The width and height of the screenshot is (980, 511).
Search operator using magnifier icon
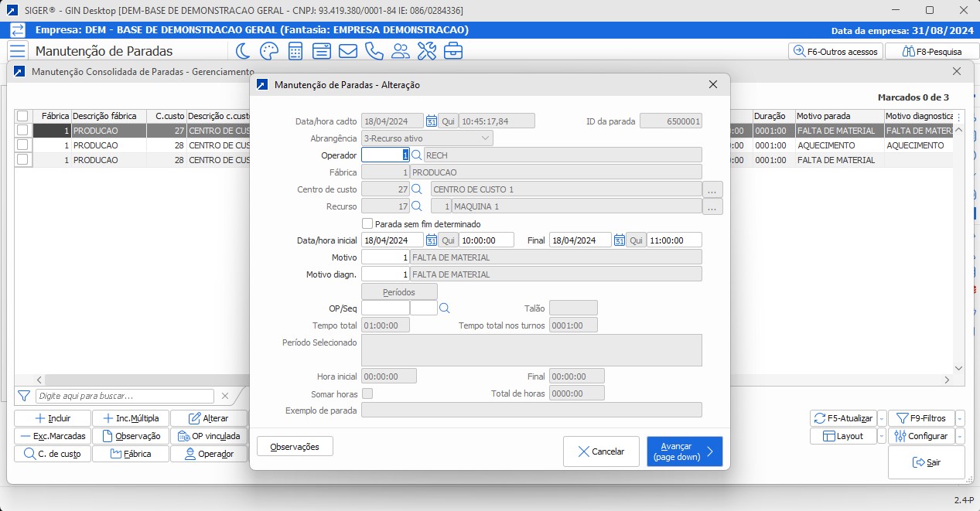[416, 155]
